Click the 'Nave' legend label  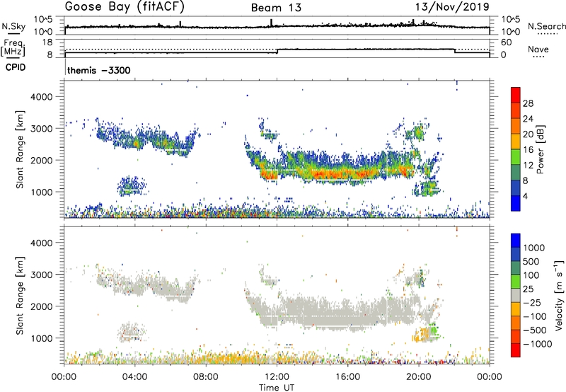pyautogui.click(x=538, y=49)
